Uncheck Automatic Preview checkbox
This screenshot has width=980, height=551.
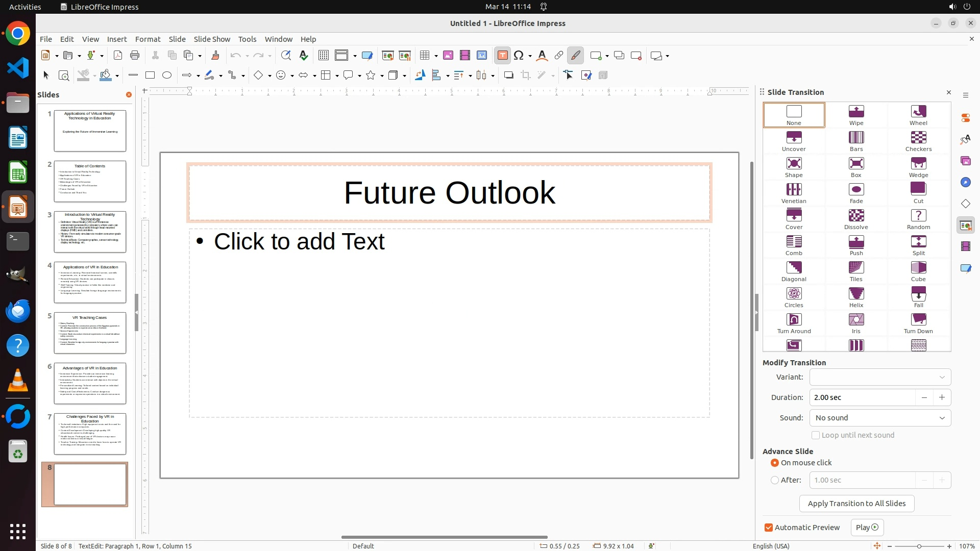[769, 528]
